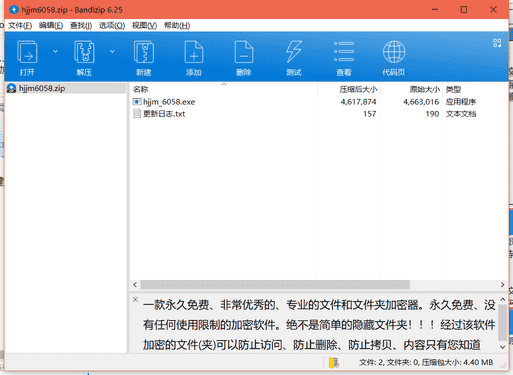Expand the dropdown arrow next to 打开
Screen dimensions: 513x375
(x=55, y=51)
